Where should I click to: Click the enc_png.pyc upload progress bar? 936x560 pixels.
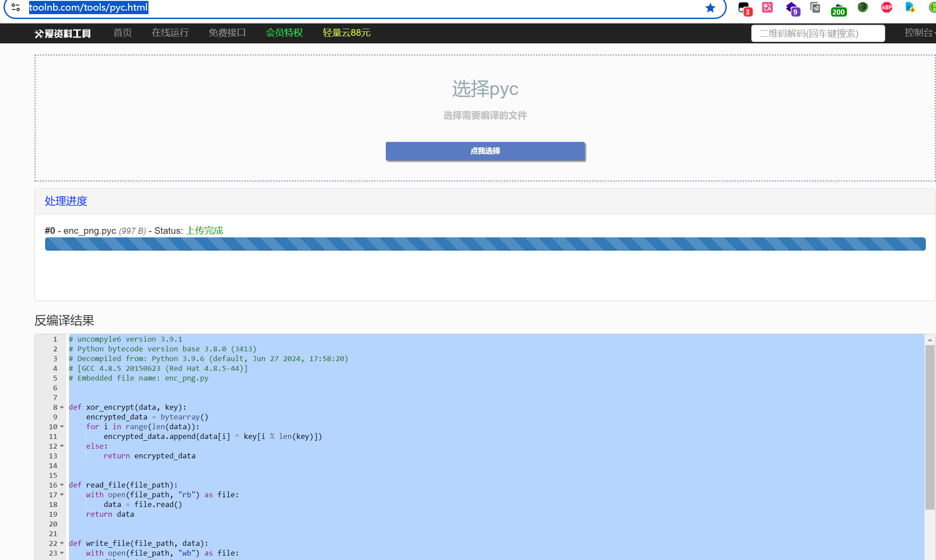[485, 244]
